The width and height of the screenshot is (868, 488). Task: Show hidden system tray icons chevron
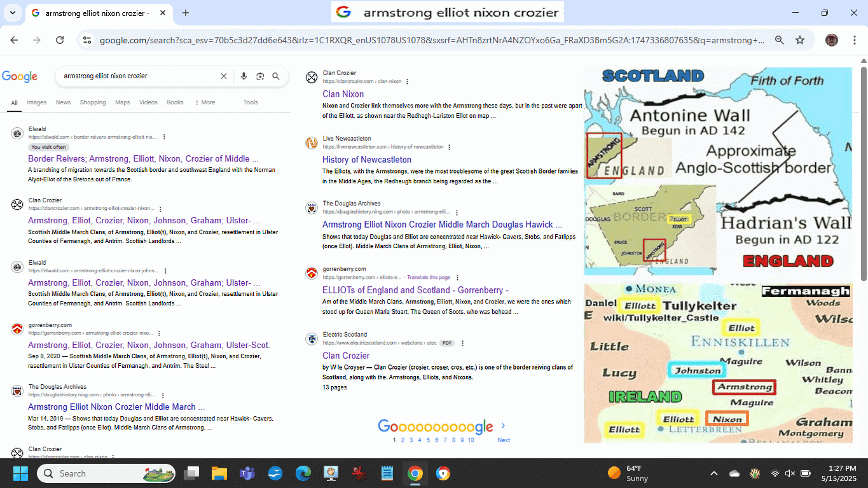(713, 473)
